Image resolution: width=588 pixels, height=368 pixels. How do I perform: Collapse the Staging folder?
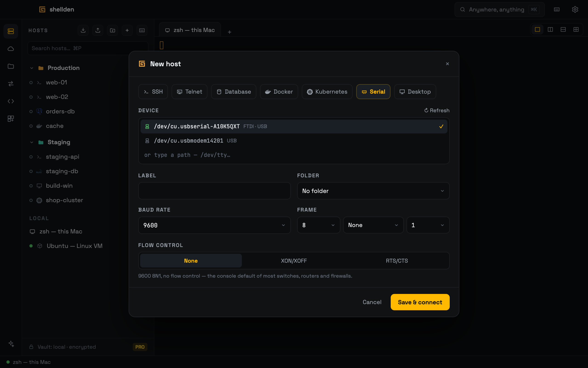32,142
